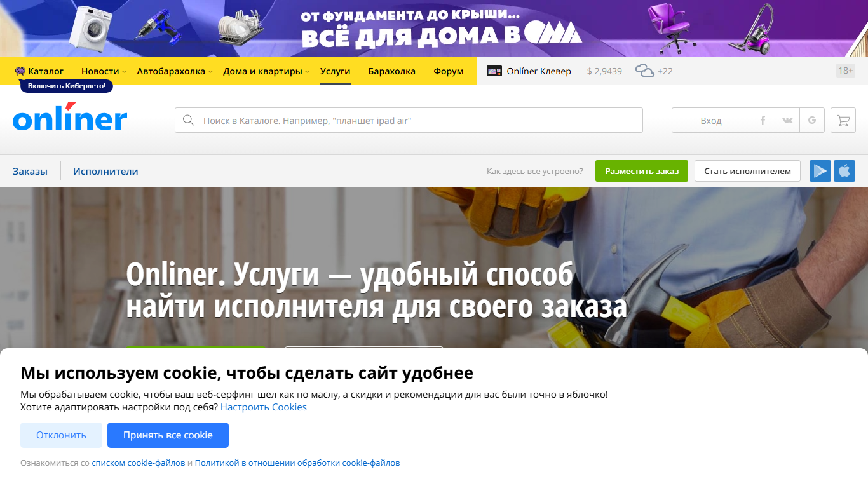The image size is (868, 488).
Task: Open the shopping cart
Action: click(843, 120)
